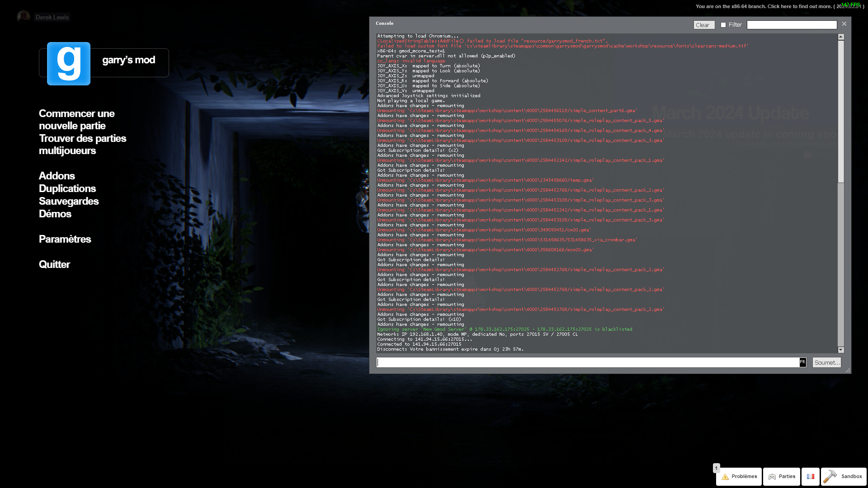Click 'Got Subscription details! (x10)' line
This screenshot has width=868, height=488.
click(419, 319)
